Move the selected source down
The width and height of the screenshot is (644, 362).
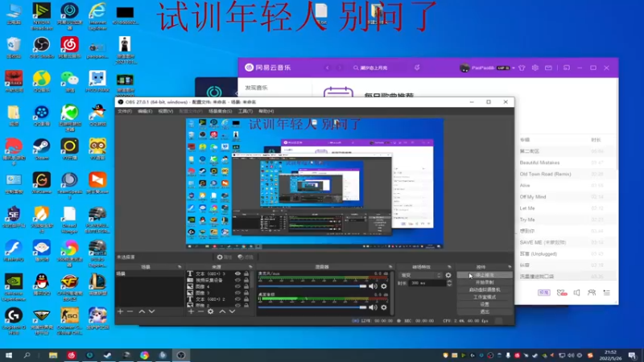coord(232,311)
